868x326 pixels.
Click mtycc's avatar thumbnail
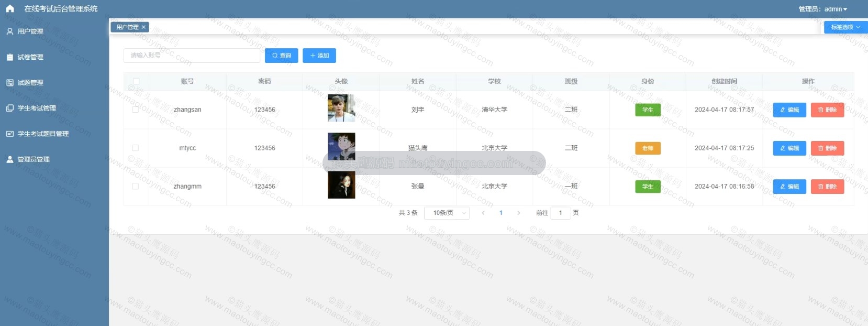point(341,146)
